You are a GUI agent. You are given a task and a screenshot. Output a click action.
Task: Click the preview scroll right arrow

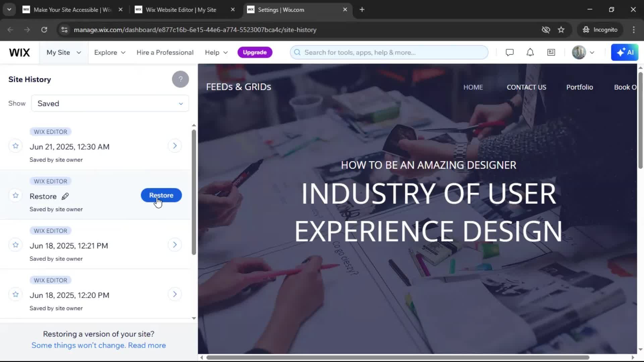pyautogui.click(x=633, y=357)
